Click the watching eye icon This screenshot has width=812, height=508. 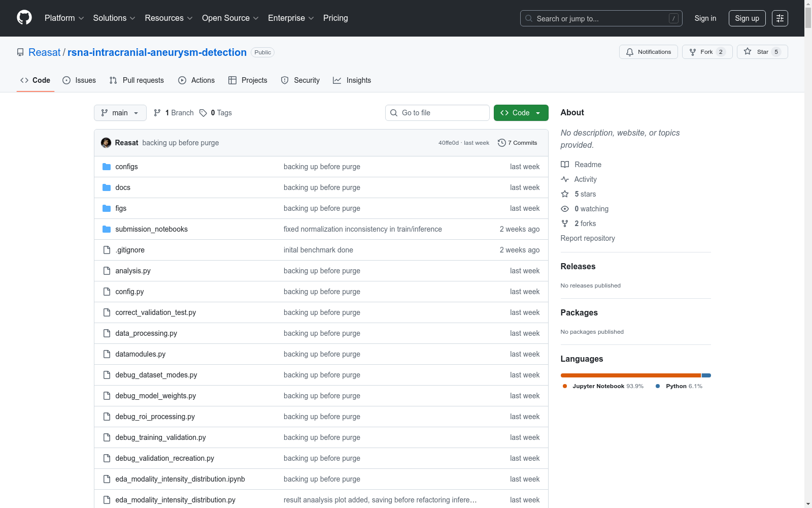pos(565,209)
